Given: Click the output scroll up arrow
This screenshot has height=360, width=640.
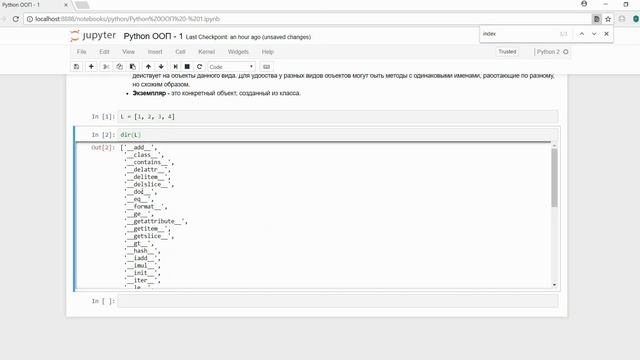Looking at the screenshot, I should click(x=554, y=146).
